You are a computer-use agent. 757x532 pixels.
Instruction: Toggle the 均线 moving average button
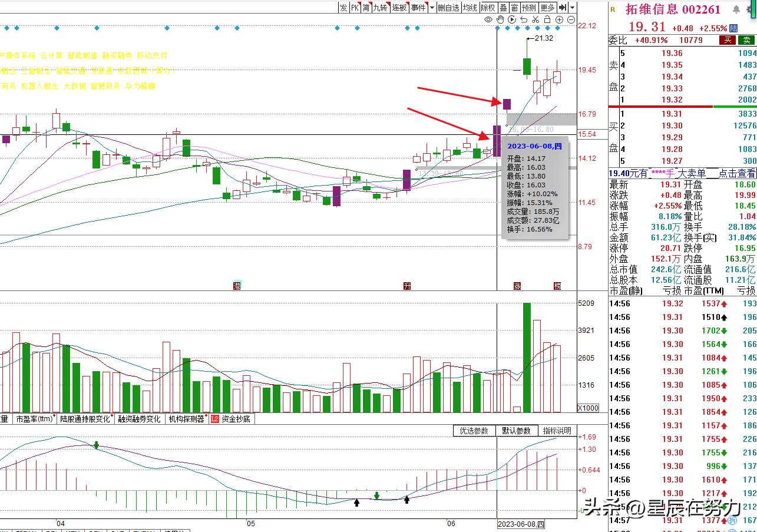tap(470, 8)
